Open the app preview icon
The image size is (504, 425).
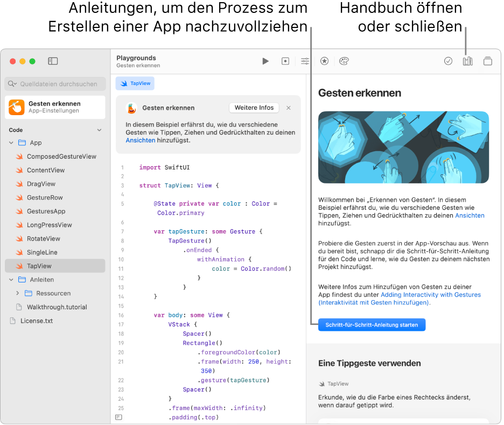(285, 61)
